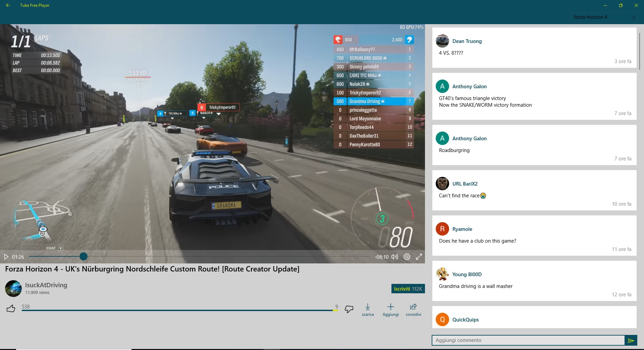Click the comment 'Roadburgring'
The height and width of the screenshot is (350, 644).
pyautogui.click(x=454, y=150)
